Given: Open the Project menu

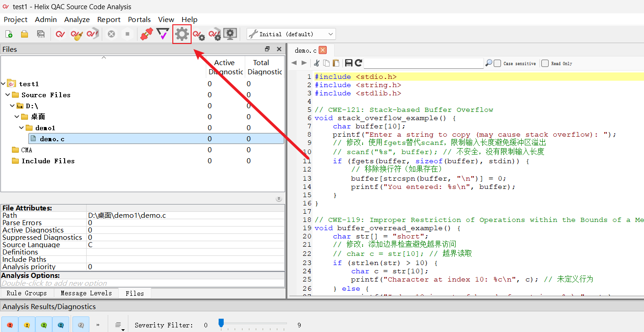Looking at the screenshot, I should point(16,19).
